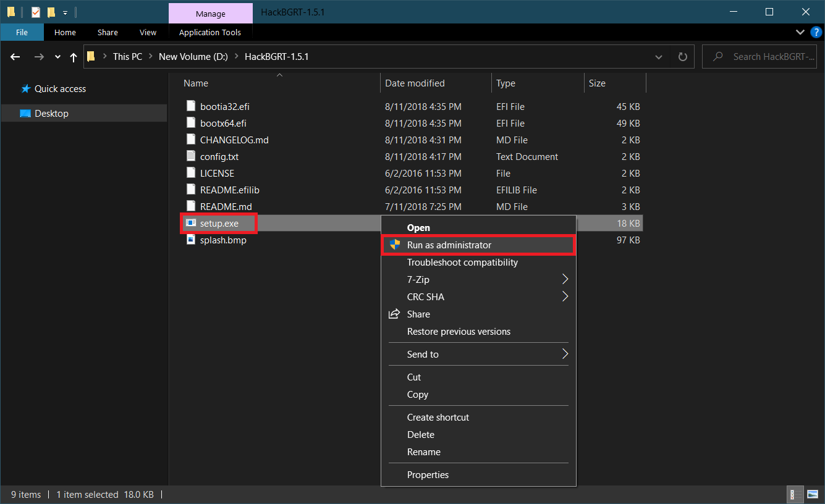
Task: Open Properties from context menu
Action: (479, 475)
